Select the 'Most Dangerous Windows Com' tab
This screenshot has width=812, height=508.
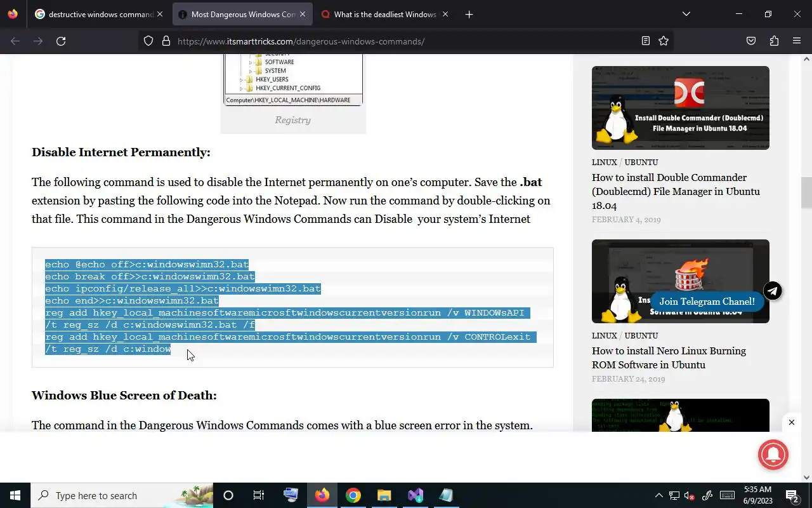coord(243,14)
